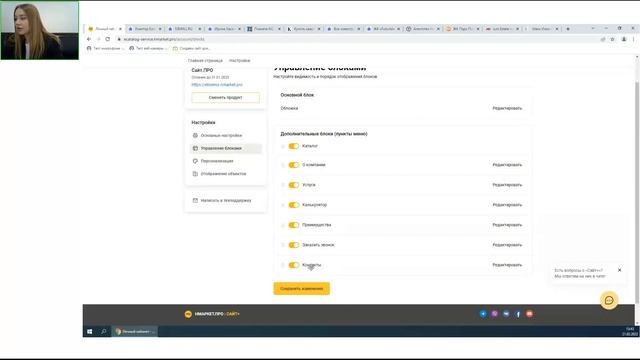Open Персонализация icon in settings sidebar

pyautogui.click(x=195, y=161)
